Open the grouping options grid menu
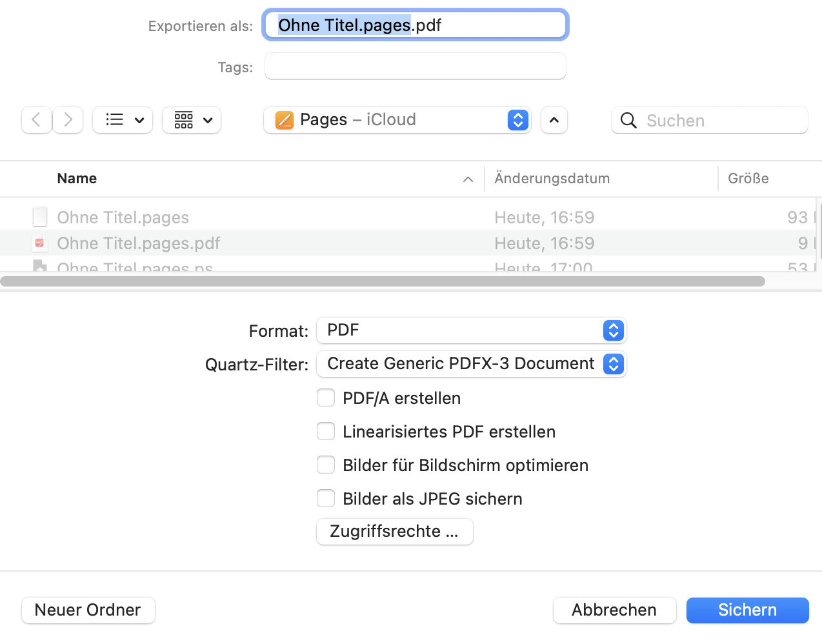 [192, 120]
